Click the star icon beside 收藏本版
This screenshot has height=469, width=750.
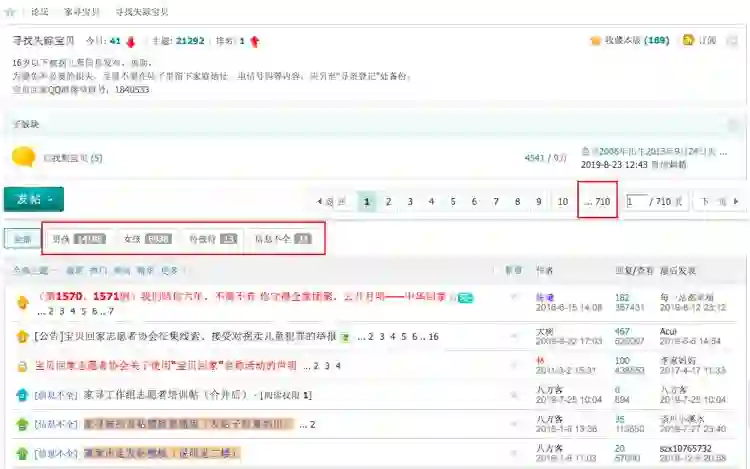click(x=595, y=41)
